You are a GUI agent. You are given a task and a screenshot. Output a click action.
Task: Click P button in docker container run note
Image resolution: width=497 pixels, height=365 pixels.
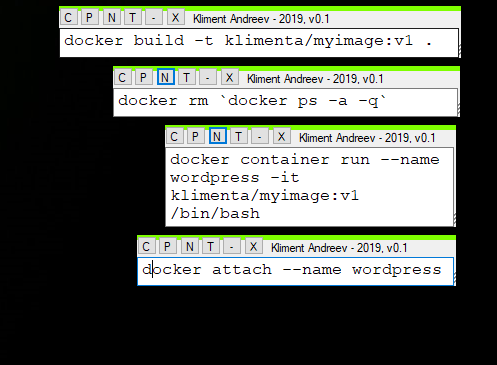195,136
